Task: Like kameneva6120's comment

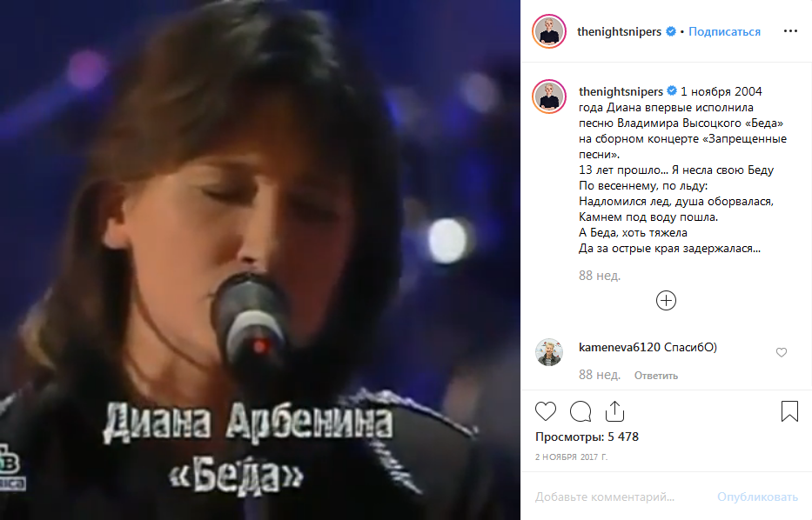Action: [782, 352]
